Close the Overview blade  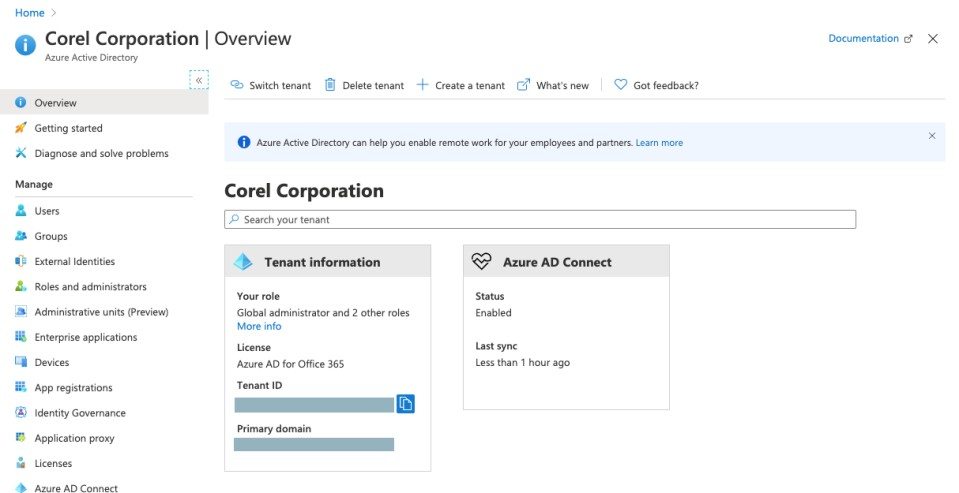click(x=933, y=39)
